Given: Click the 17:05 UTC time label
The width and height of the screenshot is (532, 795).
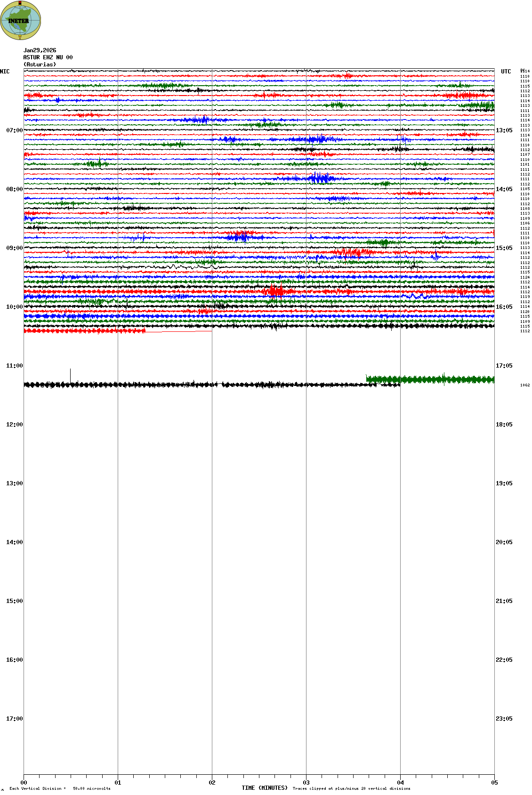Looking at the screenshot, I should coord(504,366).
